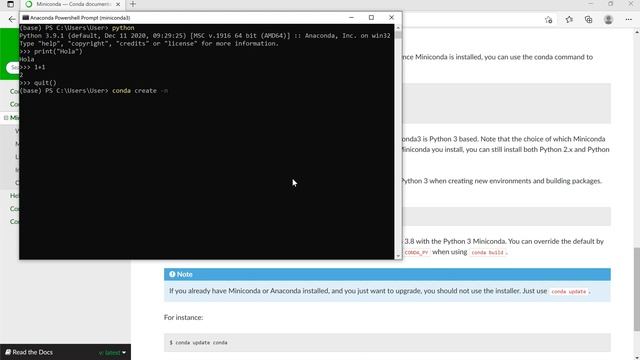Open a new browser tab
The width and height of the screenshot is (640, 360).
point(133,4)
